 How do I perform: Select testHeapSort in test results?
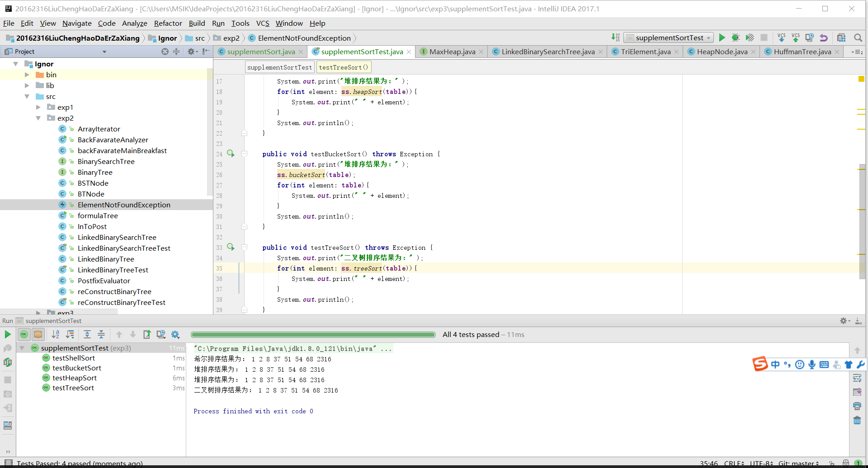click(75, 378)
